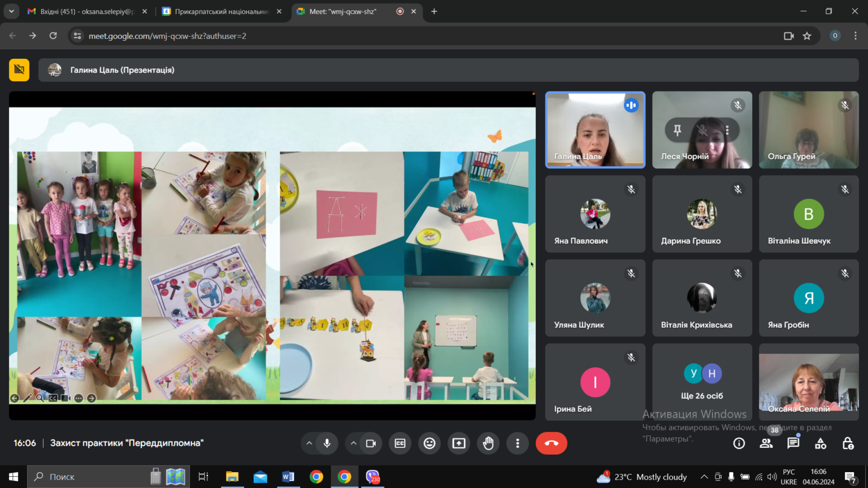Raise hand in the meeting
868x488 pixels.
[488, 443]
